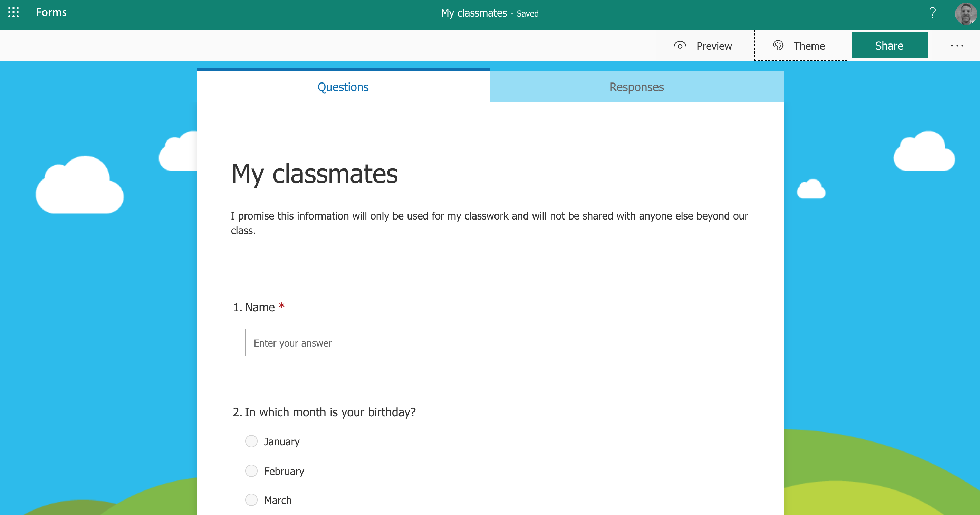The width and height of the screenshot is (980, 515).
Task: Click the form description promise paragraph
Action: (x=489, y=223)
